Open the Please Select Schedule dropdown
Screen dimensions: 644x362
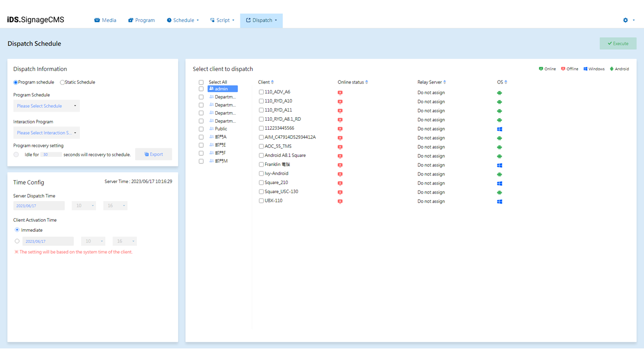[x=46, y=106]
